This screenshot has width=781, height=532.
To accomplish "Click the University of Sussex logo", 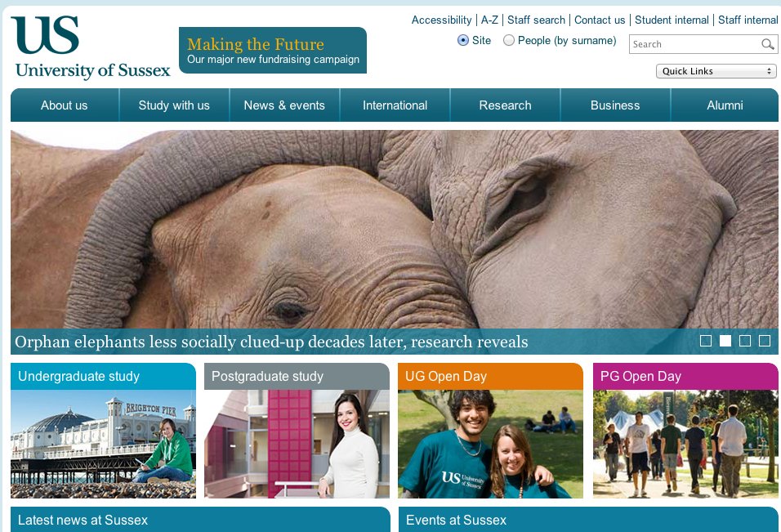I will point(92,48).
